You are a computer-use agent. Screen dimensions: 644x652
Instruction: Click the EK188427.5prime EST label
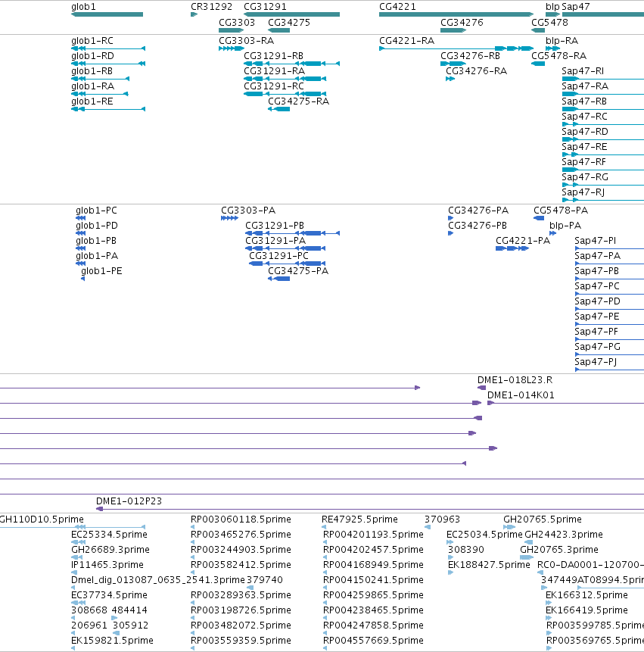coord(489,565)
